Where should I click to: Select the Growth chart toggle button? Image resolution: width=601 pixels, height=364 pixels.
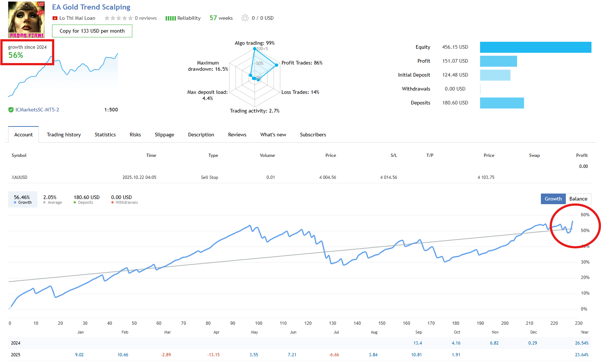553,199
